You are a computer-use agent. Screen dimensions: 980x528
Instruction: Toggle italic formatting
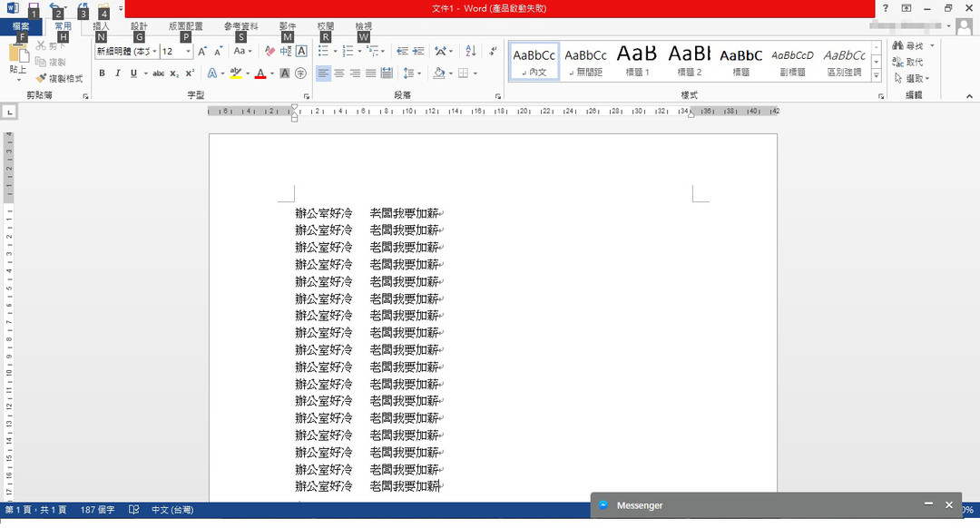pos(117,73)
